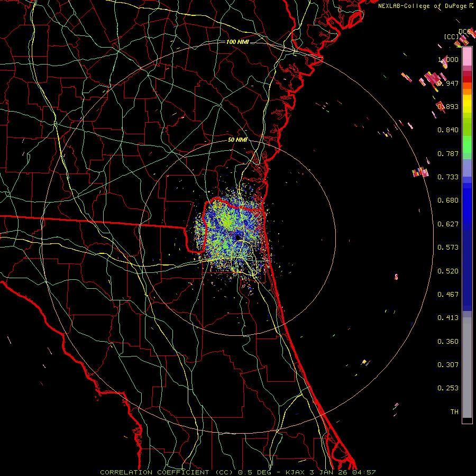The image size is (476, 476).
Task: Click the 0.520 scale value
Action: tap(448, 271)
